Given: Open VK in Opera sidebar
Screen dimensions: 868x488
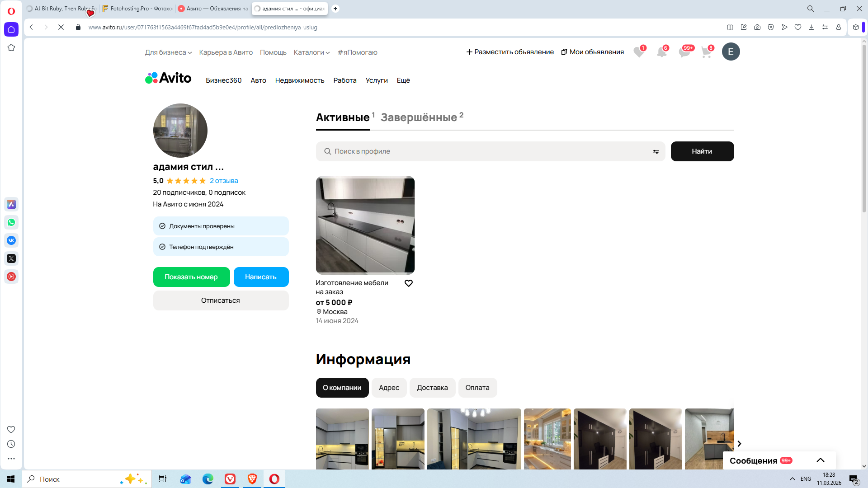Looking at the screenshot, I should (x=11, y=240).
